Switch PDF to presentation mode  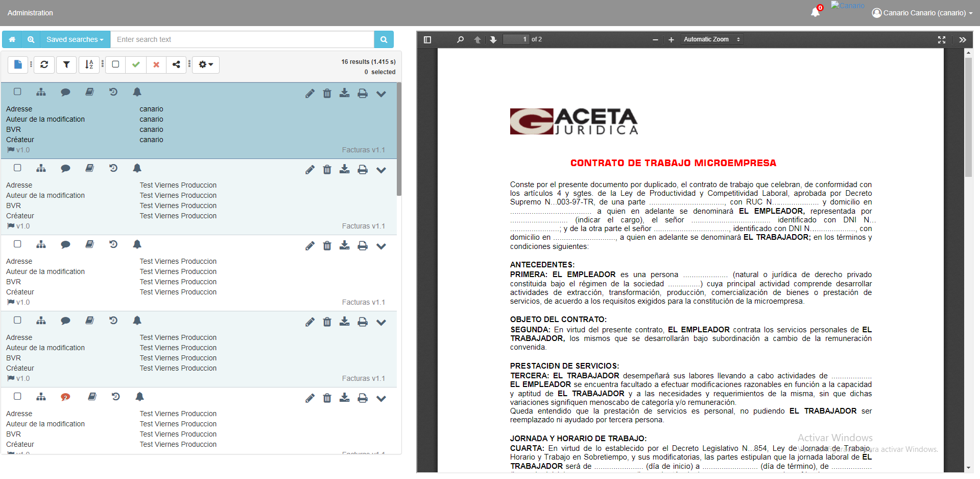(x=942, y=39)
